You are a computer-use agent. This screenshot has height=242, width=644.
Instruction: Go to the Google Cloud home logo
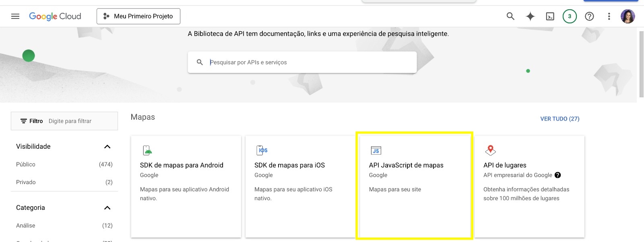click(x=55, y=16)
